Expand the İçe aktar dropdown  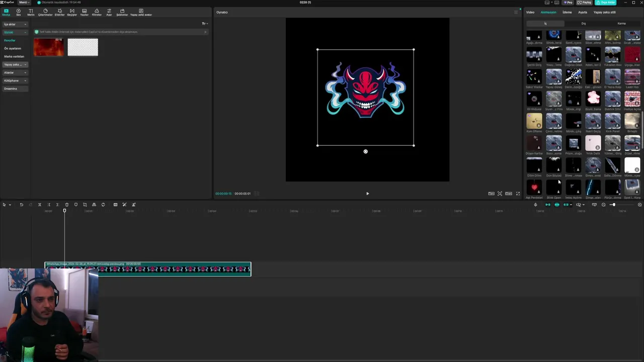coord(16,24)
